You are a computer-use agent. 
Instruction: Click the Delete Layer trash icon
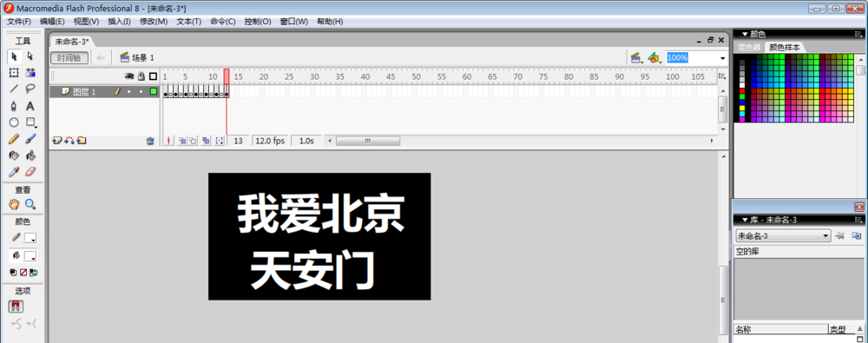pyautogui.click(x=150, y=141)
